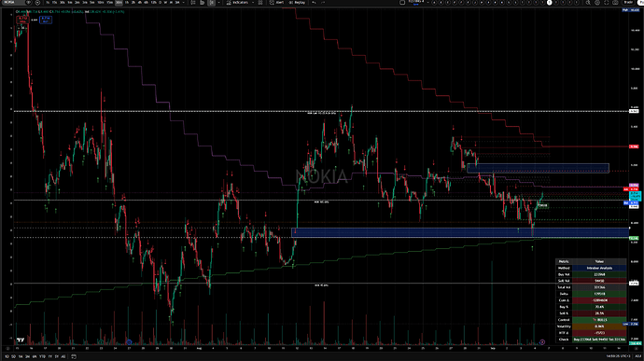This screenshot has height=361, width=644.
Task: Click the Volatility row in metrics table
Action: [x=591, y=326]
